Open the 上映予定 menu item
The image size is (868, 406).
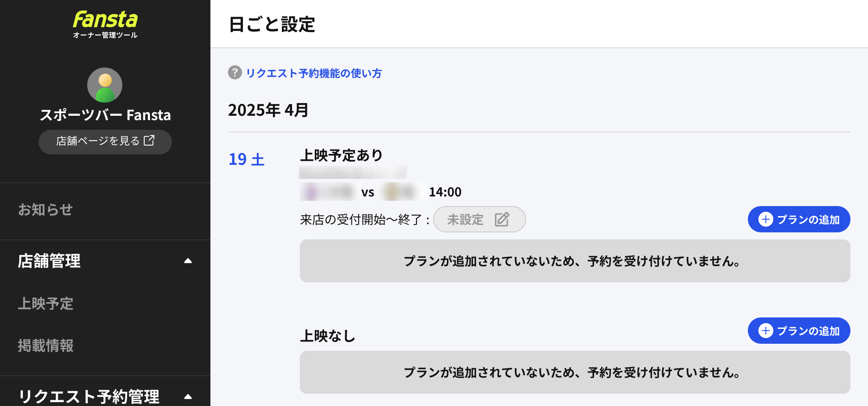click(46, 303)
